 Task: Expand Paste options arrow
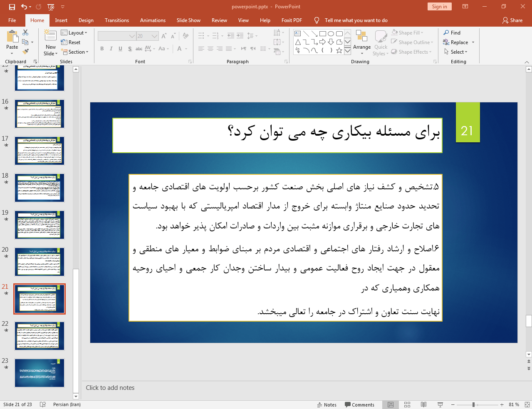coord(12,53)
